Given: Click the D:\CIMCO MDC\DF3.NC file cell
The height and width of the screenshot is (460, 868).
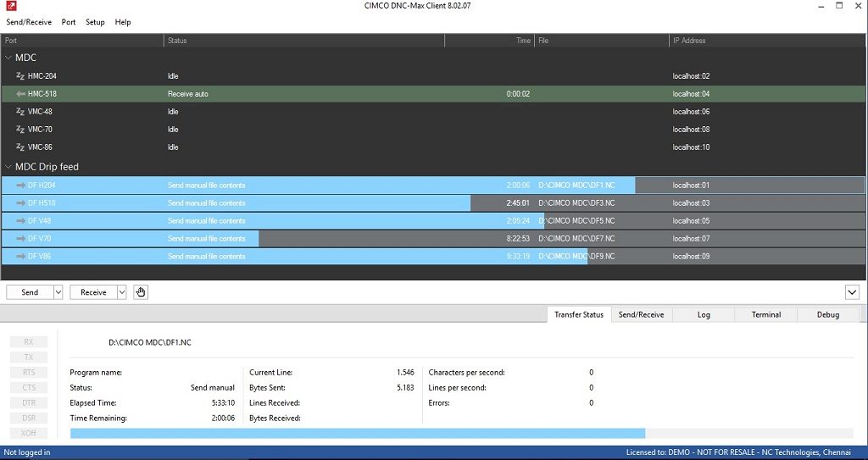Looking at the screenshot, I should pos(576,203).
